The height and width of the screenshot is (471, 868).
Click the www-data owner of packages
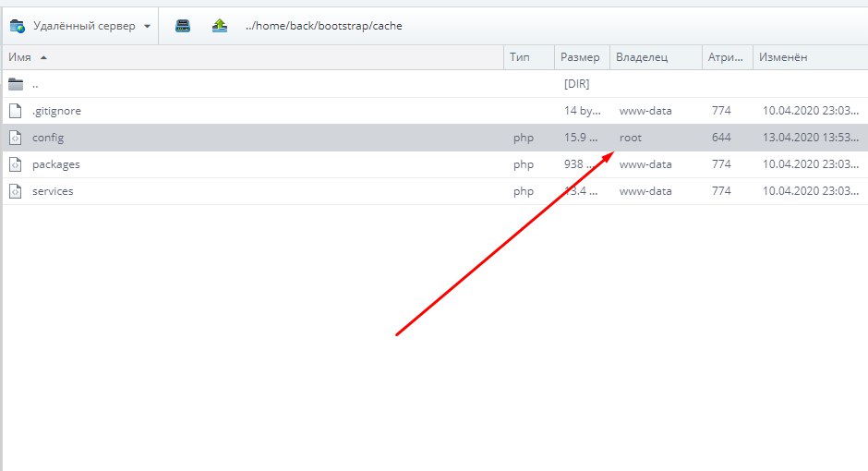tap(645, 164)
